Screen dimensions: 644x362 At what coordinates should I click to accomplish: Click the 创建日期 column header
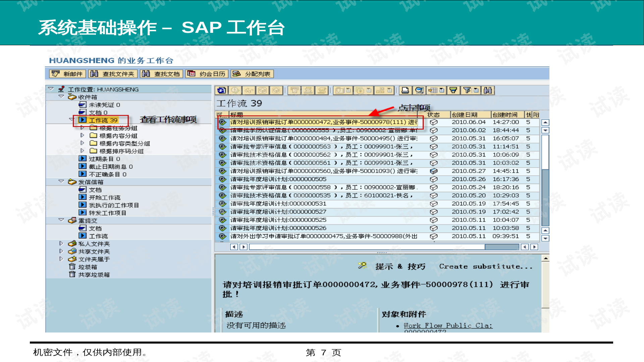click(x=470, y=115)
